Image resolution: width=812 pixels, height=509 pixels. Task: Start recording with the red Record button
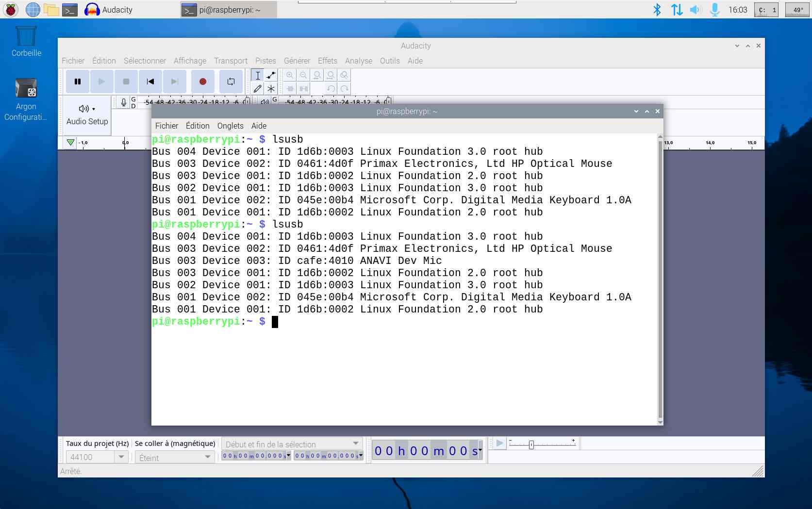(x=203, y=82)
